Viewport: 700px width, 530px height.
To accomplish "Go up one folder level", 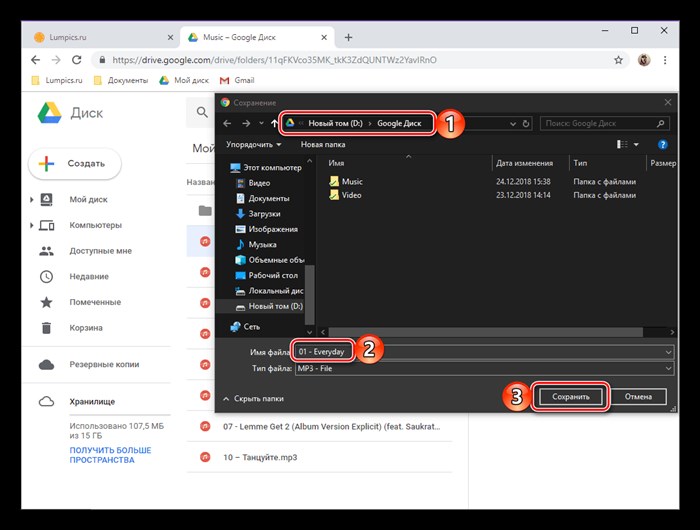I will tap(274, 123).
